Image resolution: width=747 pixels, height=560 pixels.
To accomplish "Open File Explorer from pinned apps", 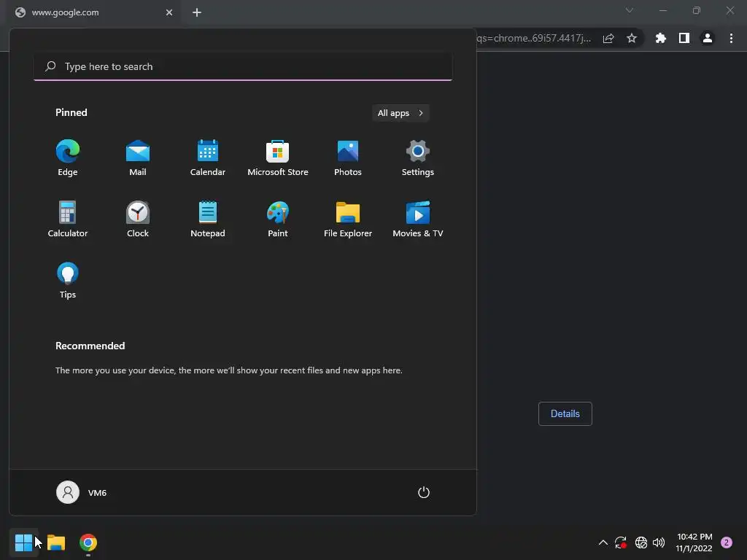I will click(348, 219).
